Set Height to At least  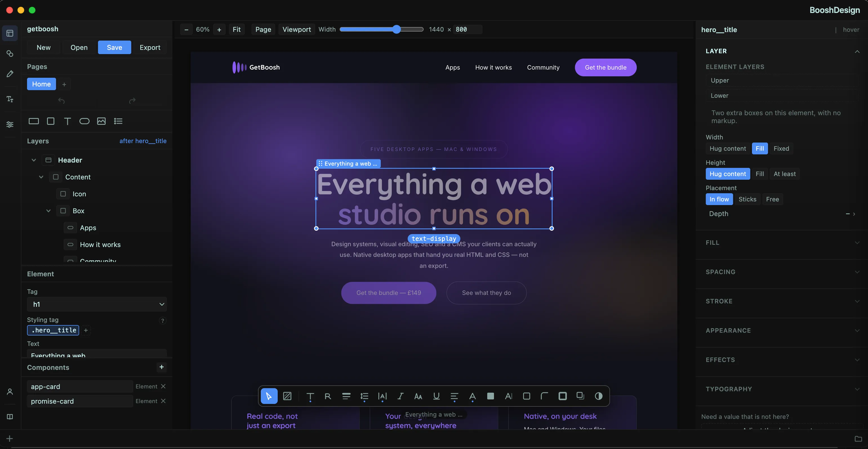785,174
